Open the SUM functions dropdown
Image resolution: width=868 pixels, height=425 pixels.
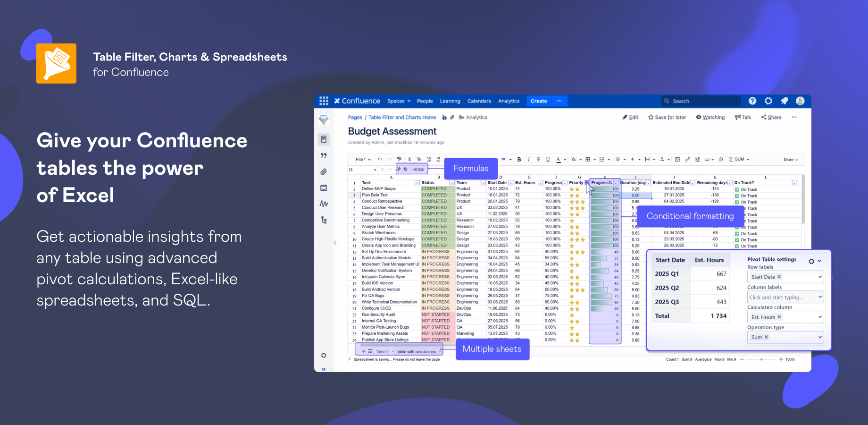click(739, 159)
